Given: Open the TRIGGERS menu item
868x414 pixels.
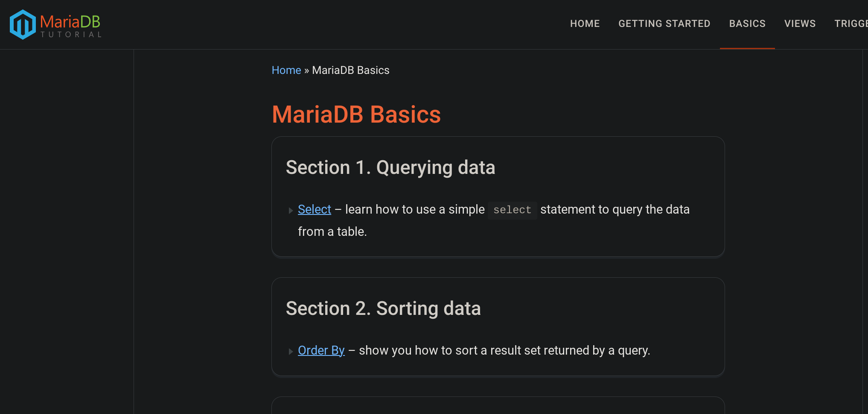Looking at the screenshot, I should (851, 23).
